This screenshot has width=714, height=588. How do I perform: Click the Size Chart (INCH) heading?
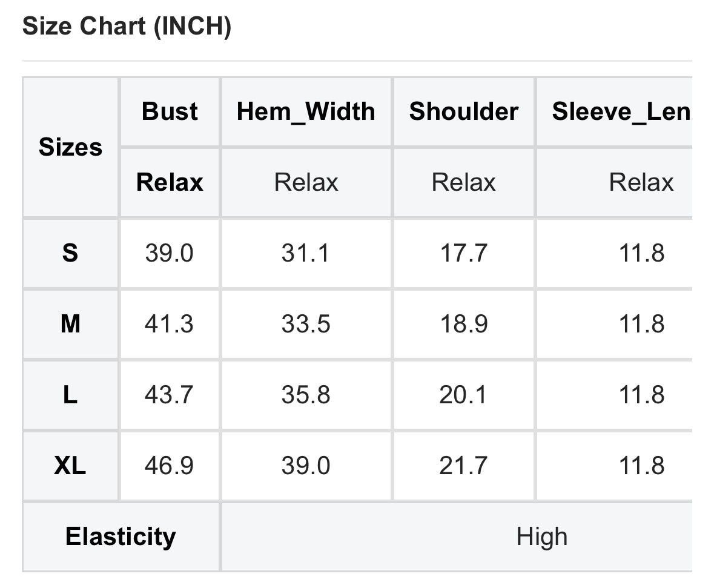(x=127, y=27)
